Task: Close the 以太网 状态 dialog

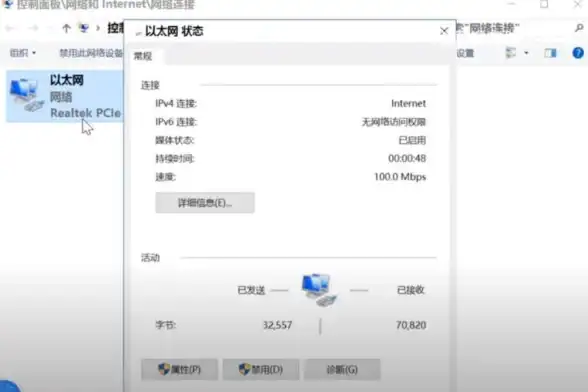Action: tap(444, 31)
